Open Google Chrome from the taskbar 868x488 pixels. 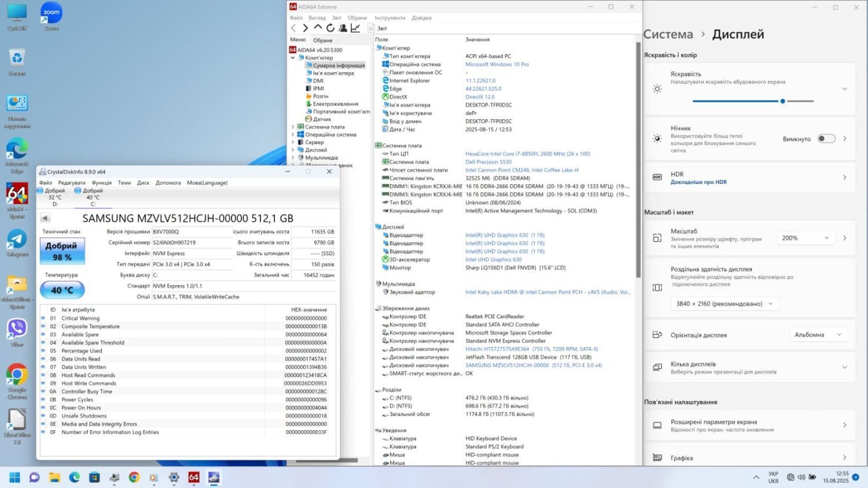click(134, 477)
